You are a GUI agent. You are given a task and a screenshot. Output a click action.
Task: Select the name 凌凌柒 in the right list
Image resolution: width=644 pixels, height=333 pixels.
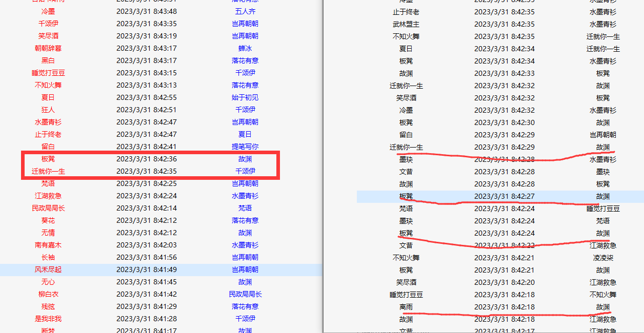[603, 258]
